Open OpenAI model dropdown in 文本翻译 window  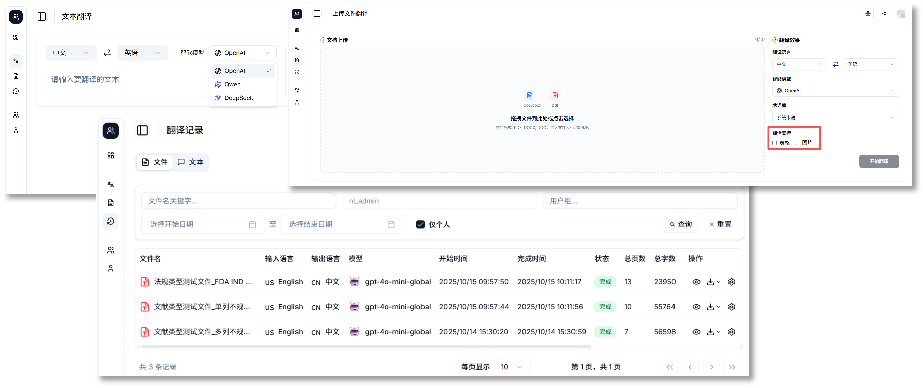(x=243, y=53)
